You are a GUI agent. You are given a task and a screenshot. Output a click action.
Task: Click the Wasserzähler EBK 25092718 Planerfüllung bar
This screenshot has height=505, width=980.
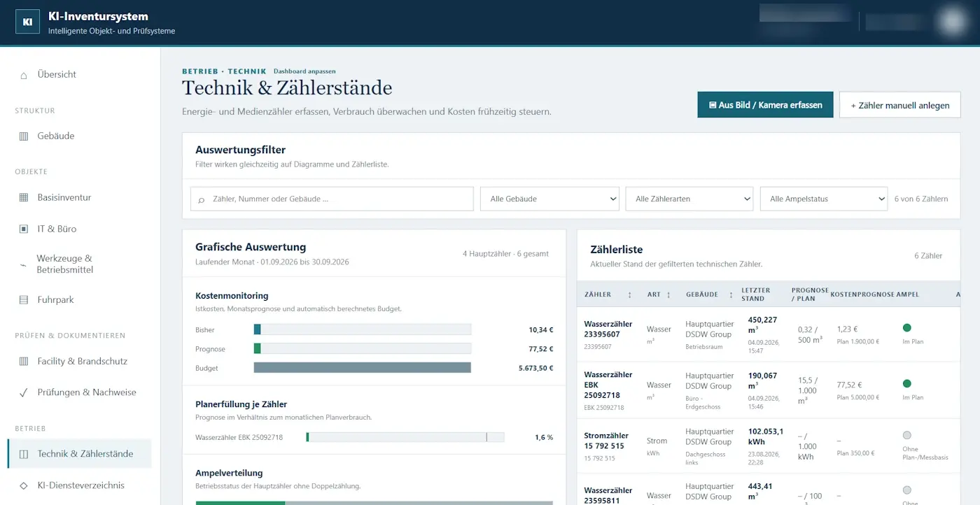405,437
